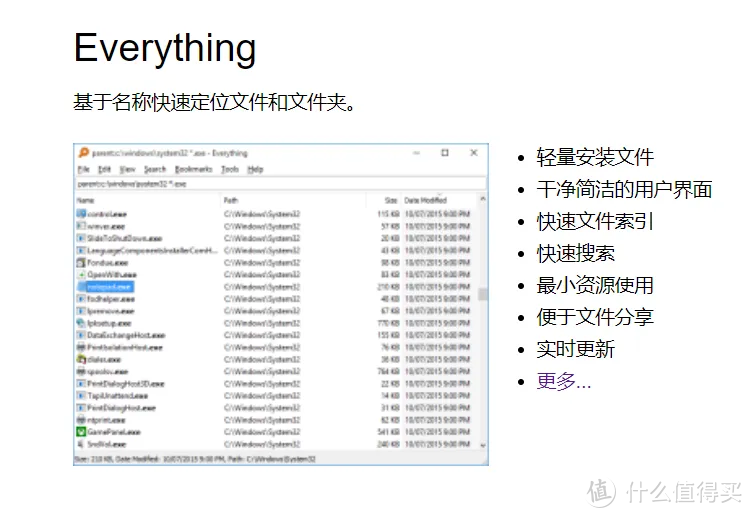Click the TapiUnattend.exe file icon

click(x=81, y=396)
